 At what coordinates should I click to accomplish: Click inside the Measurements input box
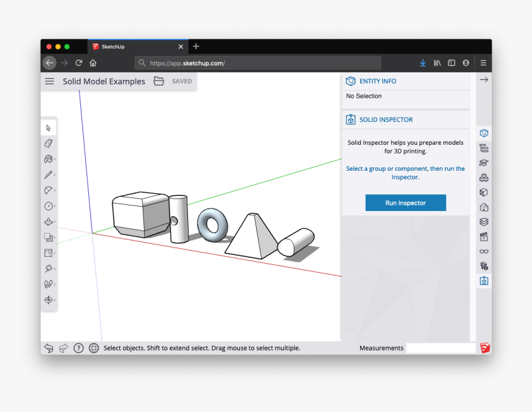440,348
